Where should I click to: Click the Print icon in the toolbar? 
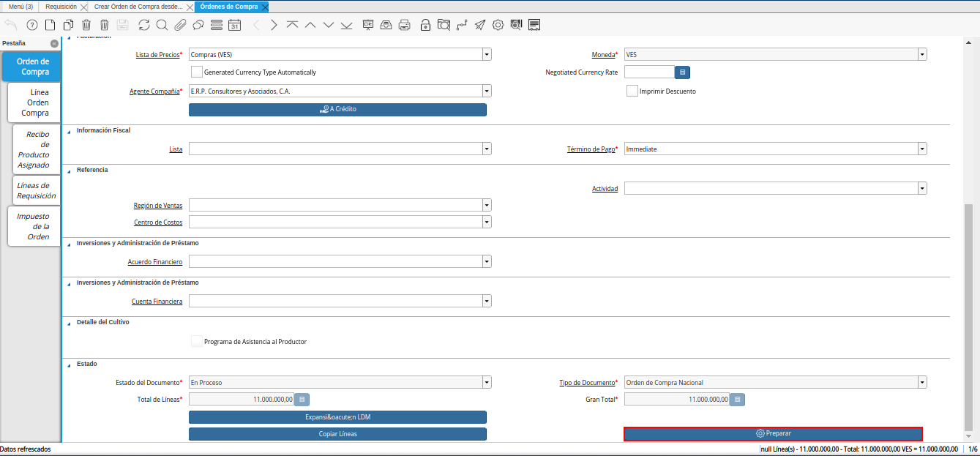(404, 25)
